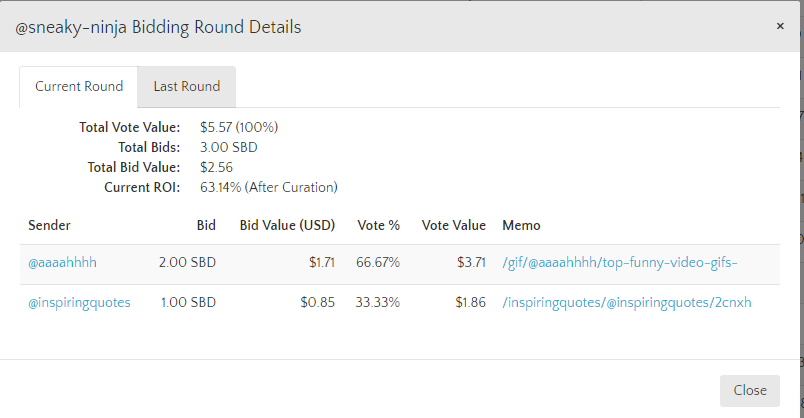The image size is (804, 418).
Task: Follow the top-funny-video-gifs memo link
Action: point(626,262)
